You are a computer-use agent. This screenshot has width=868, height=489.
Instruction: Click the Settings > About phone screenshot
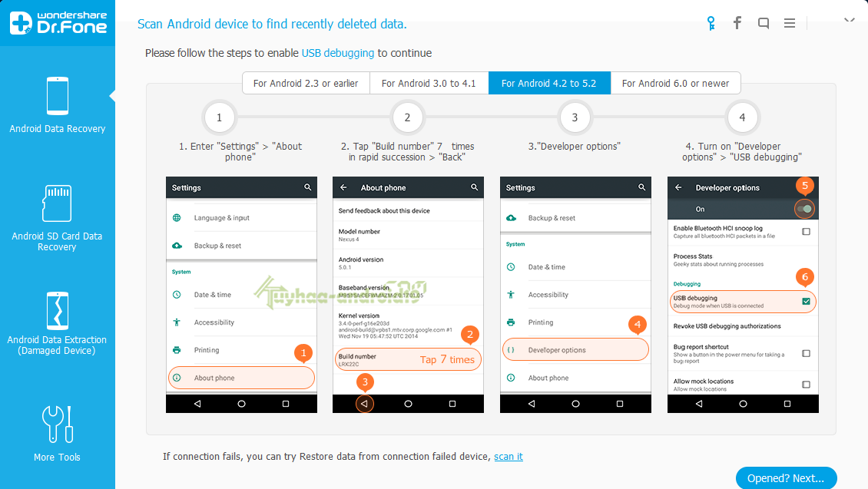coord(241,295)
